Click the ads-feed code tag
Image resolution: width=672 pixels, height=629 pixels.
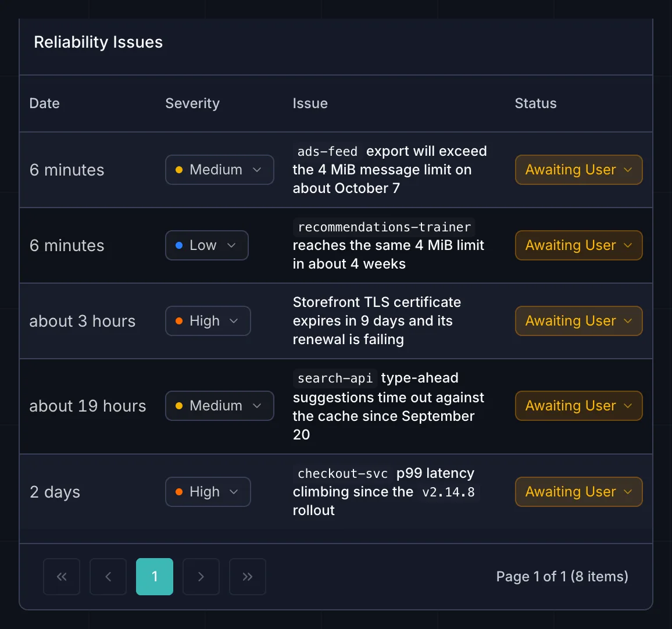click(x=327, y=151)
